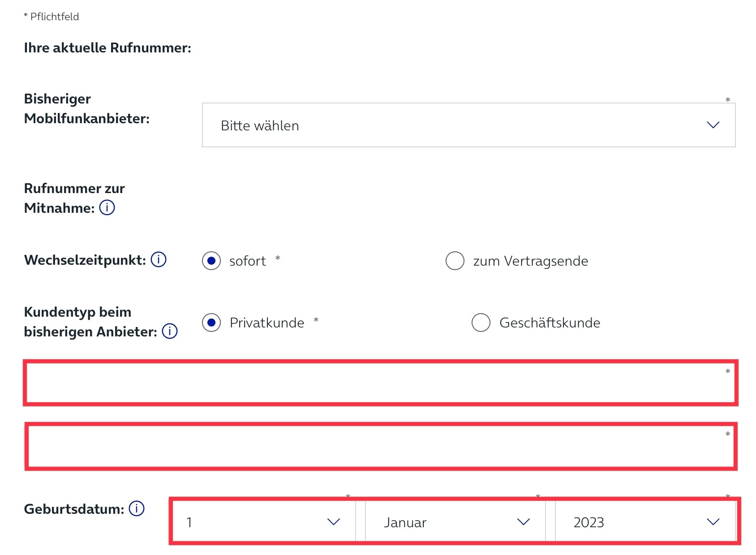Click chevron arrow in the day dropdown
The height and width of the screenshot is (555, 756).
tap(334, 522)
